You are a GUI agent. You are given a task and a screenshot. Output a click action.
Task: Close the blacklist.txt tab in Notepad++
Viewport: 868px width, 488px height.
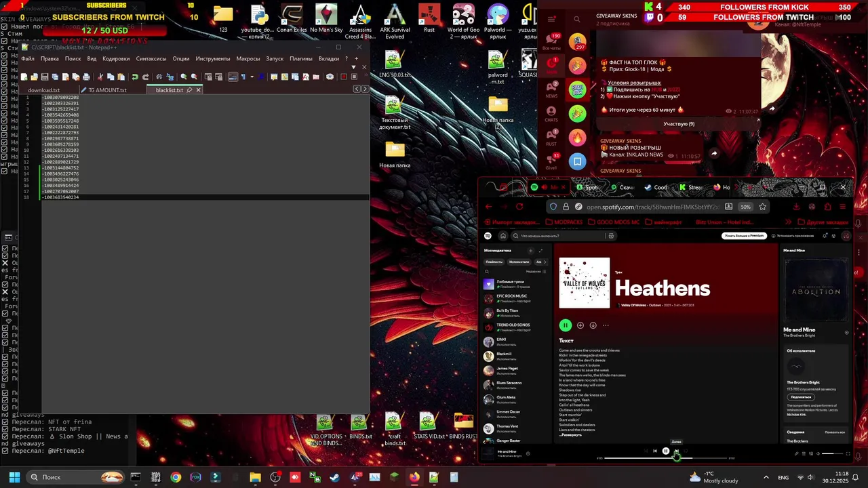click(199, 90)
